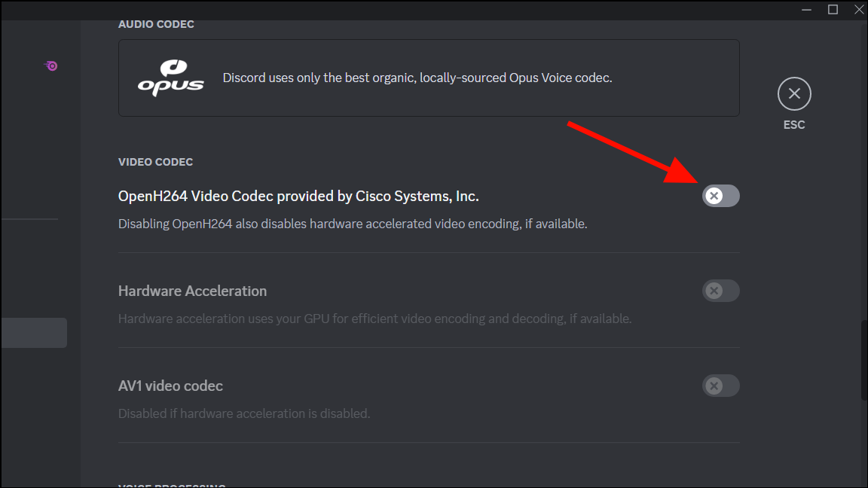Screen dimensions: 868x488
Task: Click the AUDIO CODEC section header
Action: click(156, 24)
